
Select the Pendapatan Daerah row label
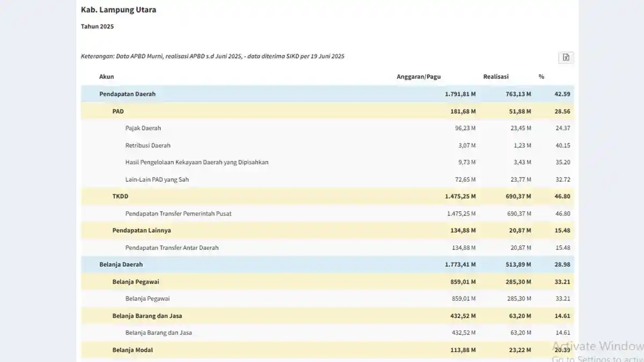pos(127,94)
